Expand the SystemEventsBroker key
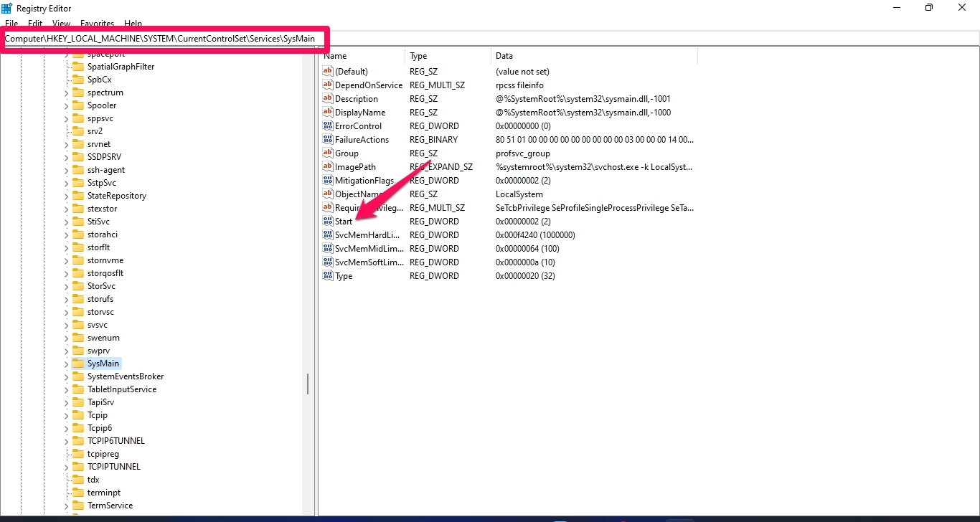This screenshot has width=980, height=522. tap(65, 376)
